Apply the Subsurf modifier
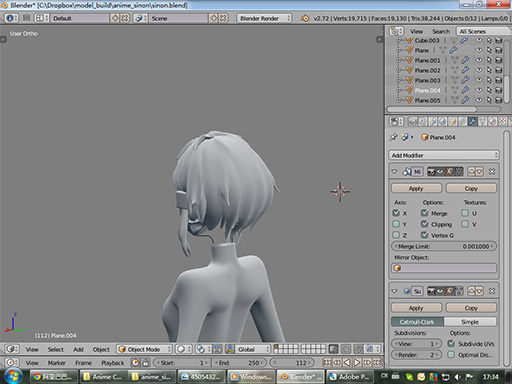Viewport: 512px width, 384px height. [x=416, y=308]
